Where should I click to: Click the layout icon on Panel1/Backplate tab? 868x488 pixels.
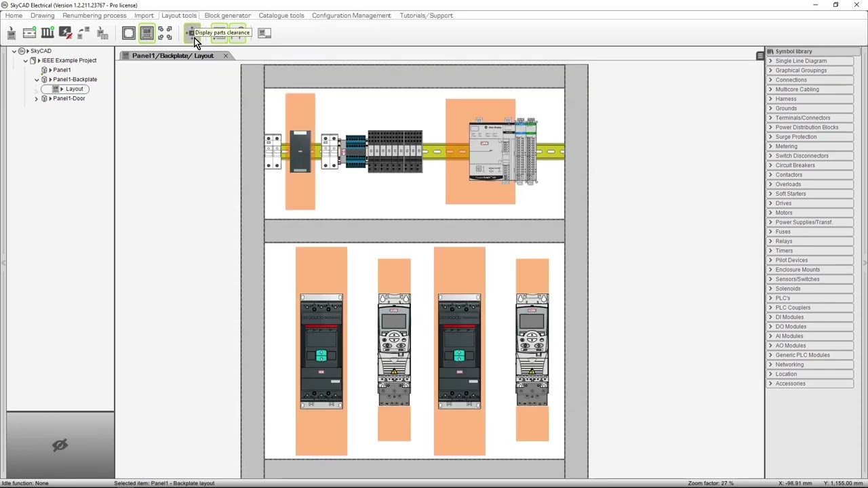coord(125,56)
